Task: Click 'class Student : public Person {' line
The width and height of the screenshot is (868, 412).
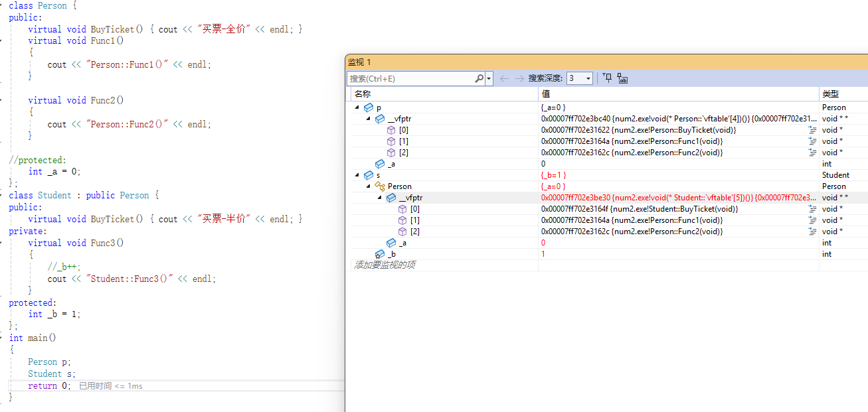Action: pos(84,195)
